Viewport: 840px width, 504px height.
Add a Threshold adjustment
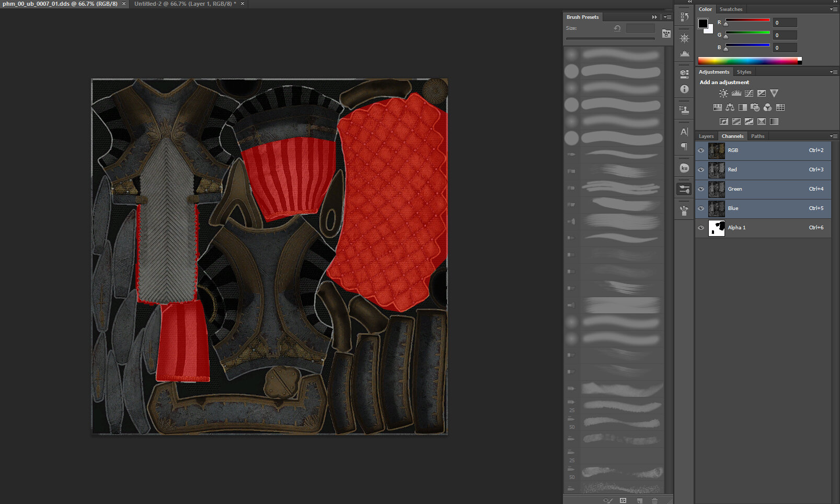coord(749,122)
